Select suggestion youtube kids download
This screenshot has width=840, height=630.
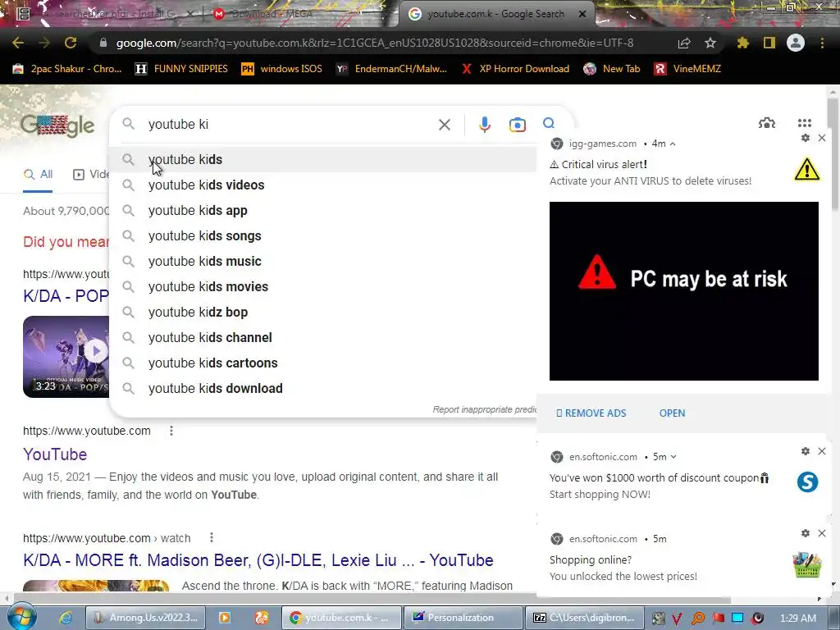[x=323, y=388]
